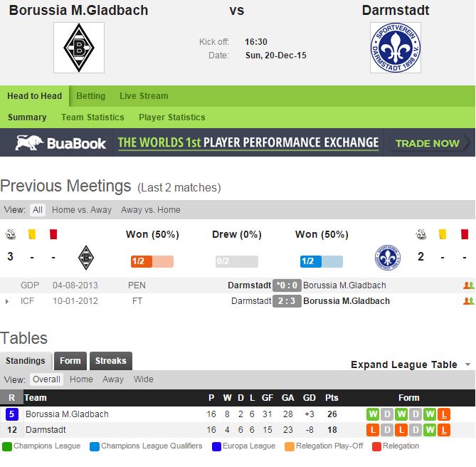Image resolution: width=476 pixels, height=467 pixels.
Task: Click the large Borussia M.Gladbach crest in header
Action: pyautogui.click(x=79, y=48)
